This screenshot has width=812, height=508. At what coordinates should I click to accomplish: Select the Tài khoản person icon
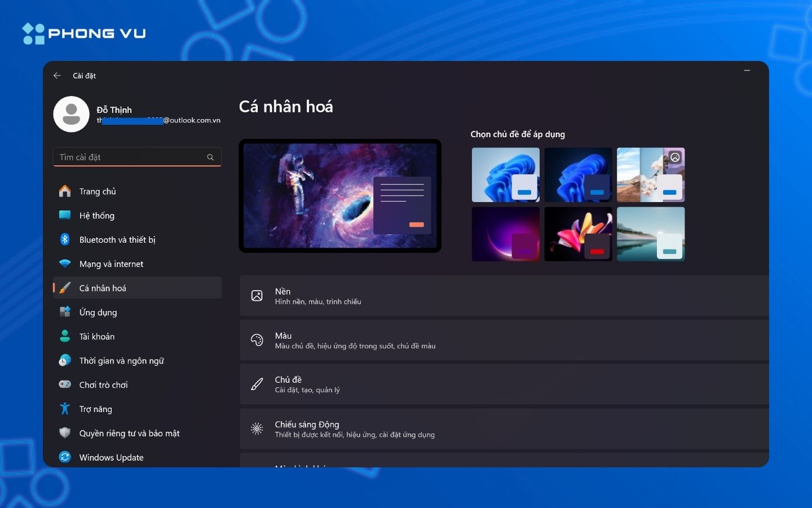pos(65,336)
